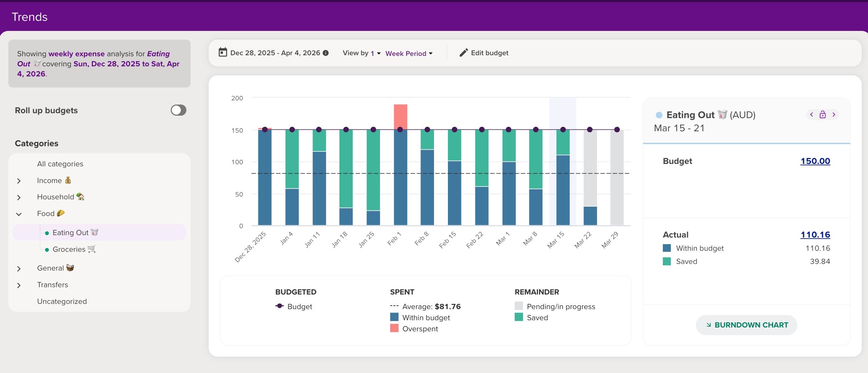Open the Week Period dropdown
This screenshot has height=373, width=868.
coord(409,53)
